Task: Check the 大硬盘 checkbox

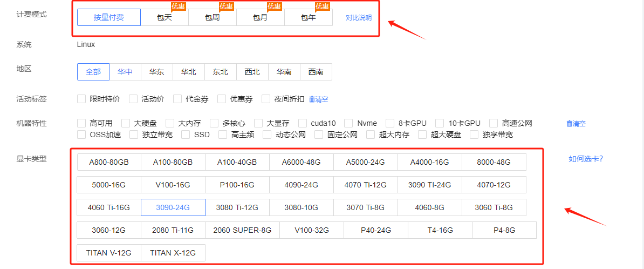Action: pos(126,123)
